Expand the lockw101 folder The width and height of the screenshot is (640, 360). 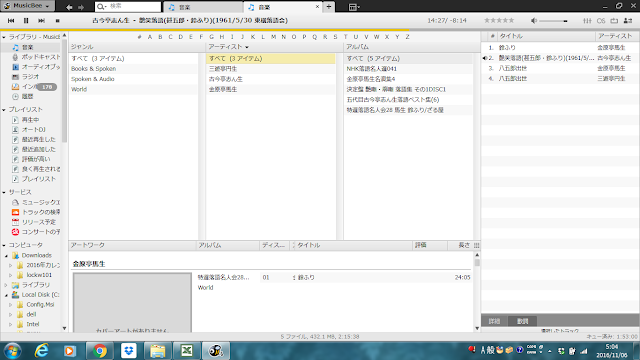tap(11, 275)
